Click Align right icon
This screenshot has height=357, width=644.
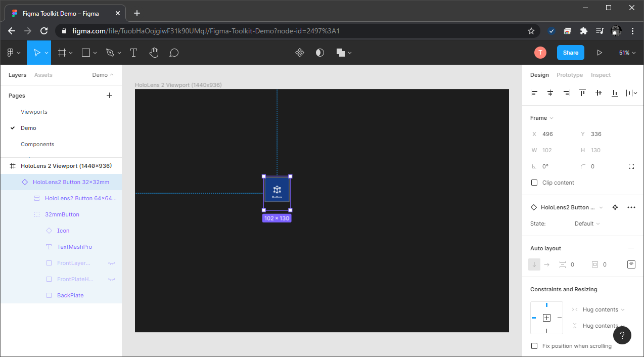[566, 93]
